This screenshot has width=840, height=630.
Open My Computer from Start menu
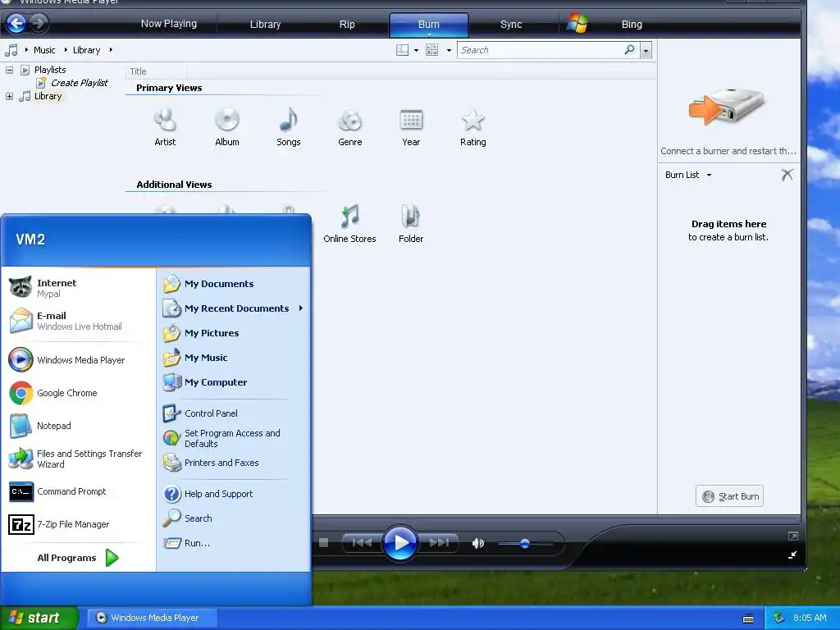(234, 382)
